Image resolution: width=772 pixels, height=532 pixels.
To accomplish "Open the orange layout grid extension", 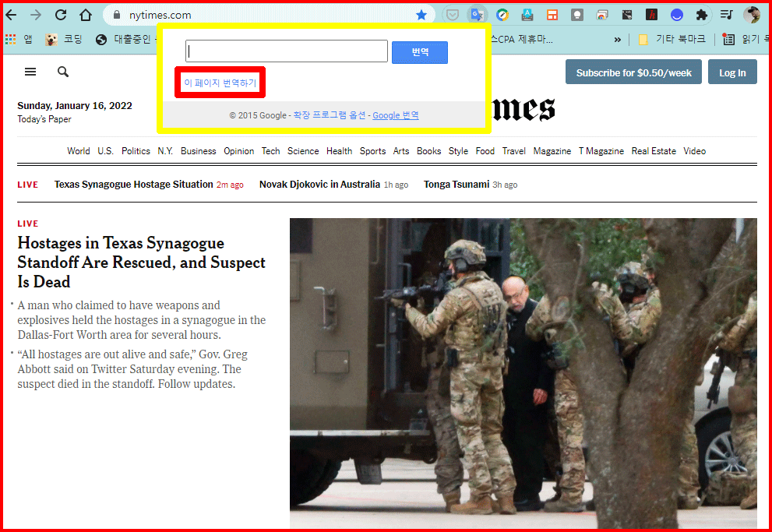I will (552, 16).
